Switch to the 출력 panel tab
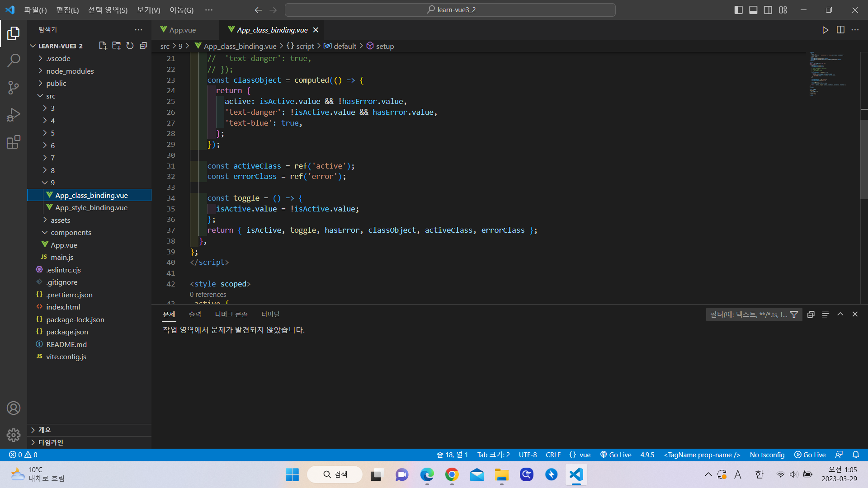Viewport: 868px width, 488px height. (x=195, y=314)
